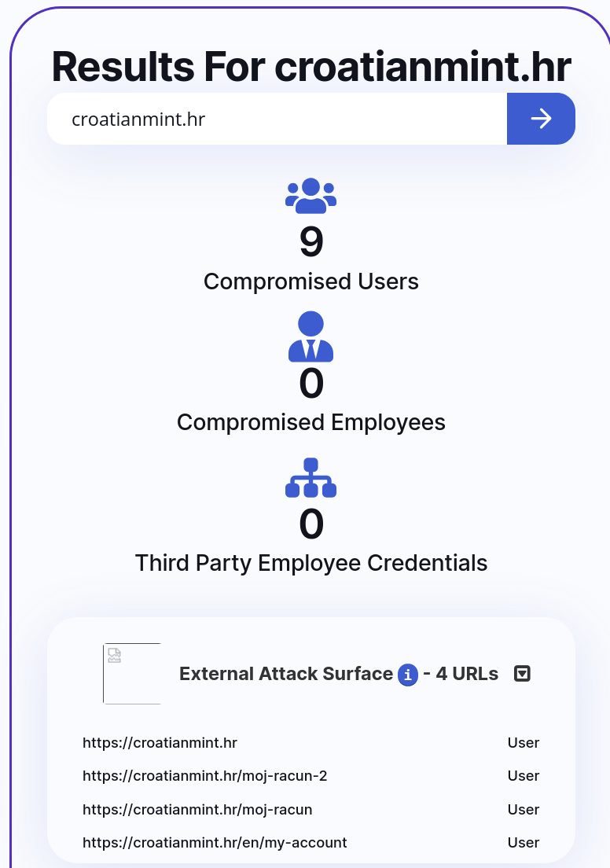Viewport: 610px width, 868px height.
Task: Click the Compromised Employees label
Action: [311, 422]
